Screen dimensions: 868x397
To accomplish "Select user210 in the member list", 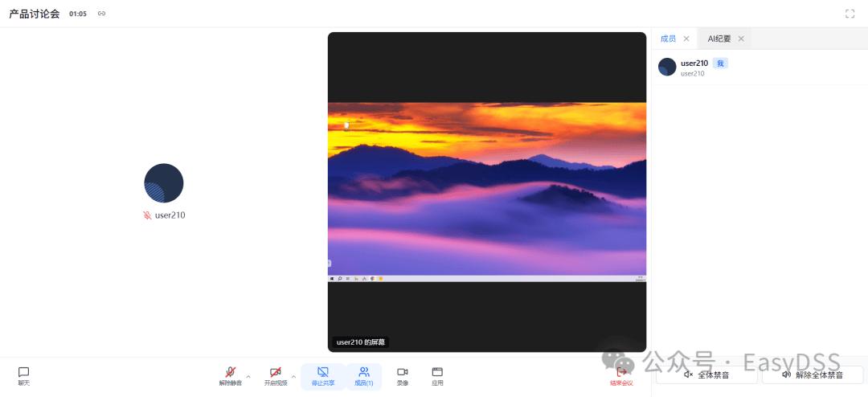I will [759, 67].
